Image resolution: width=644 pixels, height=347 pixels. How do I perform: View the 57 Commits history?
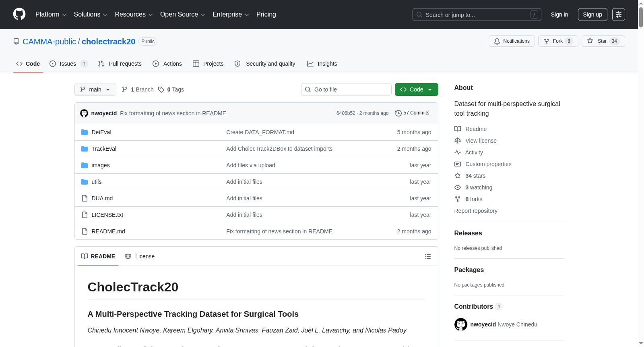click(x=412, y=113)
